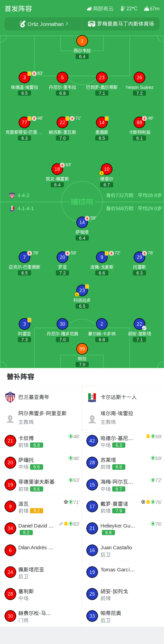Tap the whistle icon beside Ortiz Jonnathan

point(22,24)
